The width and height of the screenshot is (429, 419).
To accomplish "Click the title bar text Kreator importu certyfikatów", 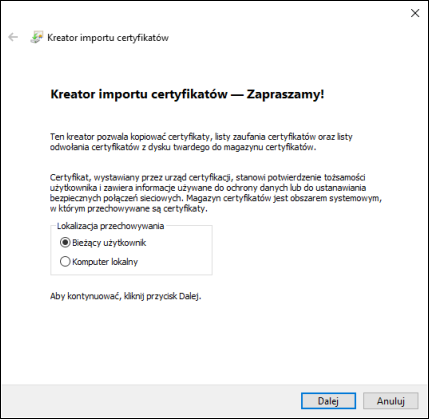I will click(x=108, y=38).
